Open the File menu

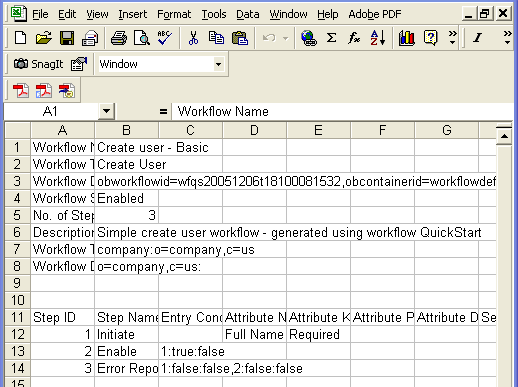click(40, 14)
